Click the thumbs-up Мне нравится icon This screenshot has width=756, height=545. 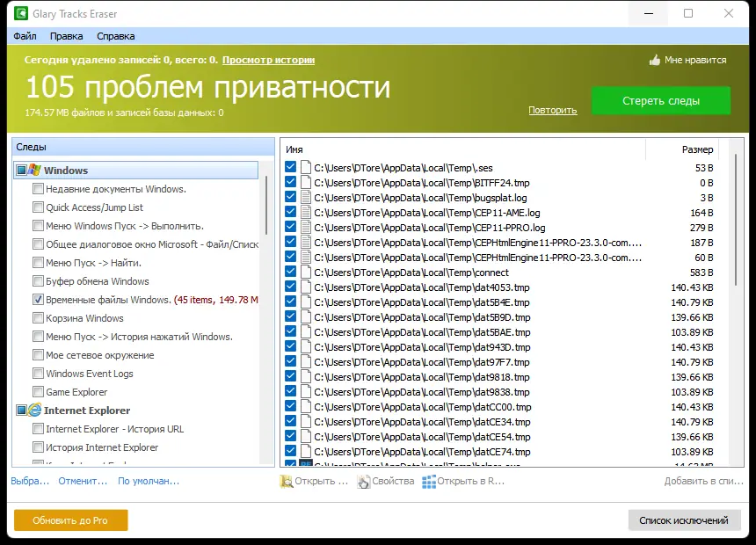(x=654, y=61)
